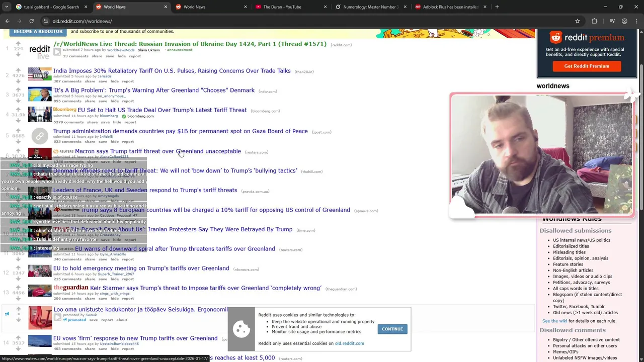The height and width of the screenshot is (362, 644).
Task: Click the reddit live thumbnail
Action: coord(40,51)
